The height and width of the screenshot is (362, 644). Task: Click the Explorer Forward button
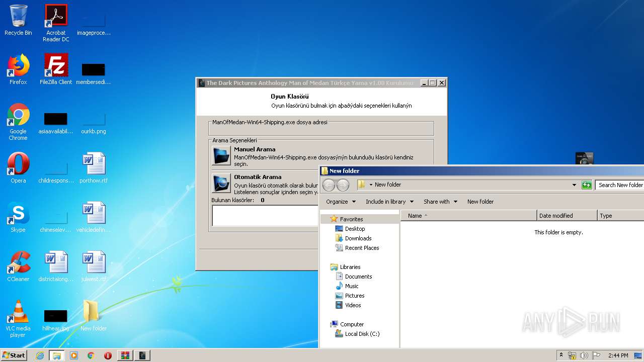343,185
